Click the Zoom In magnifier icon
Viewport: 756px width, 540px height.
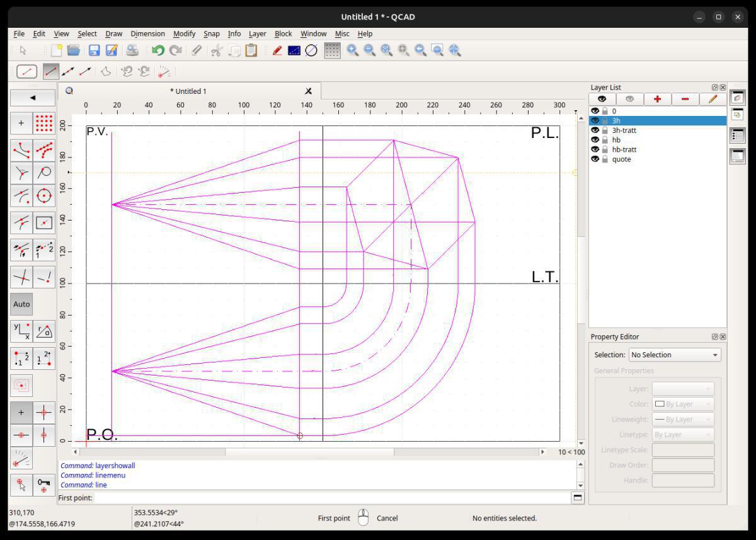(x=352, y=50)
